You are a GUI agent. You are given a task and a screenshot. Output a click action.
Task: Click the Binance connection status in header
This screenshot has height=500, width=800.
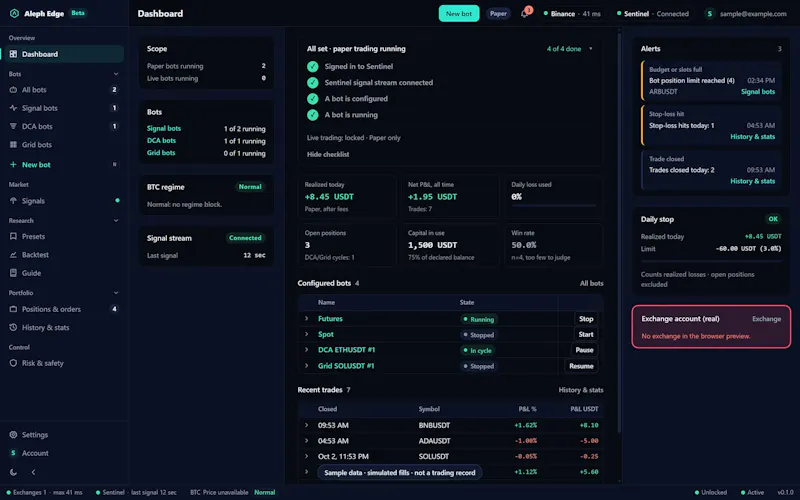click(572, 14)
